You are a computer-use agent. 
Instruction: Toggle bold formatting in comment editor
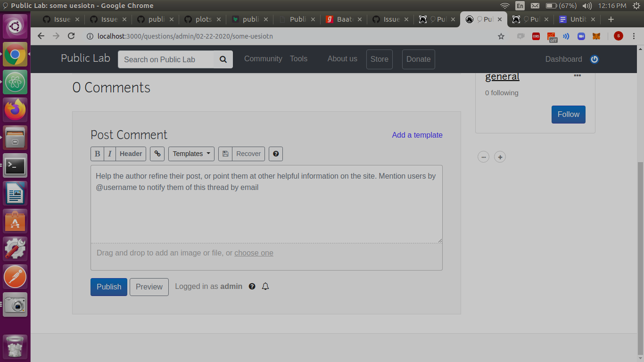click(x=97, y=154)
